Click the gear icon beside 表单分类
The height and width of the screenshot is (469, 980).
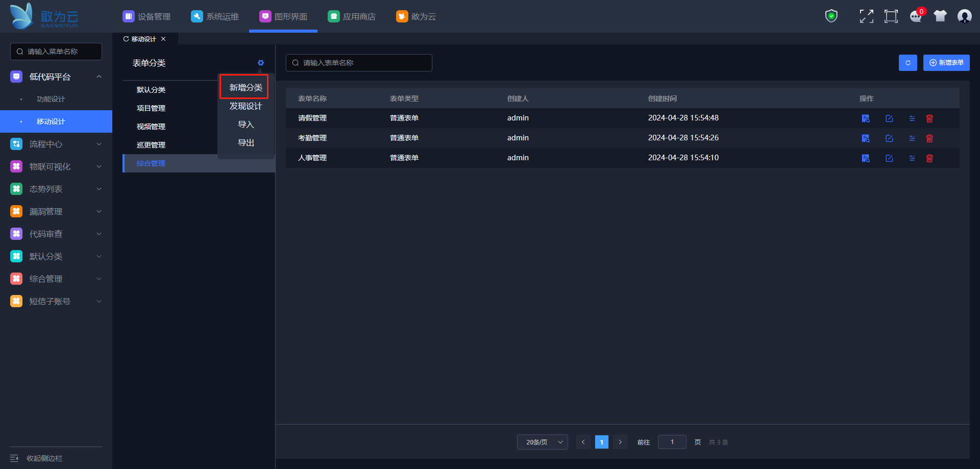point(261,63)
